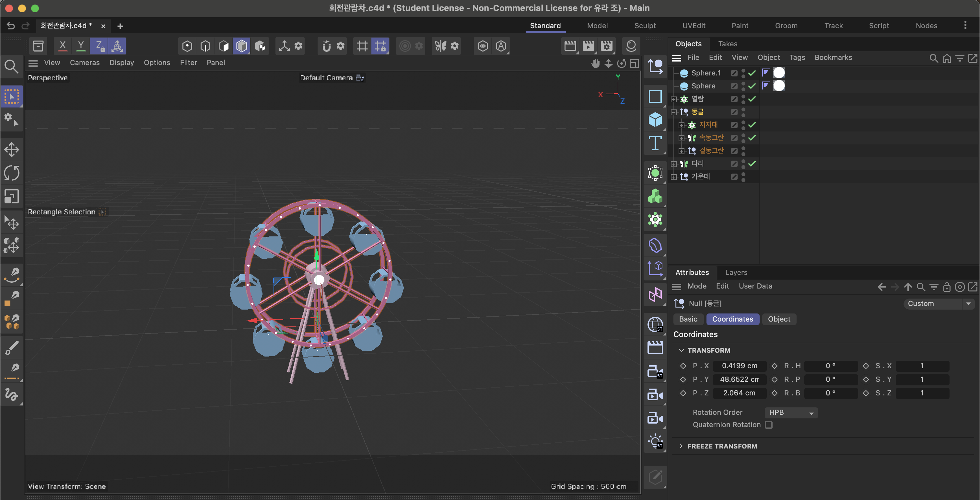
Task: Select the Sphere object row
Action: click(x=714, y=86)
